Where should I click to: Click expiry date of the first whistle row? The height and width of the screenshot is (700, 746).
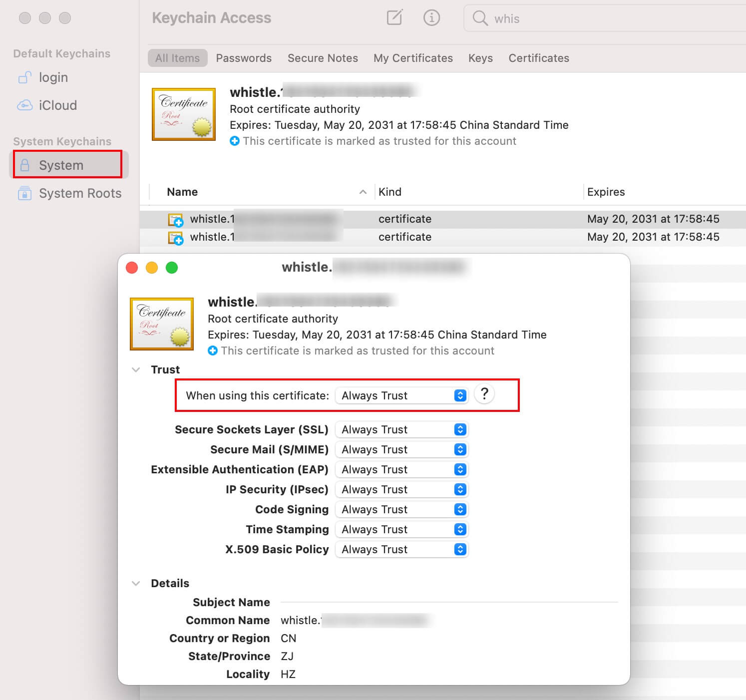(653, 219)
